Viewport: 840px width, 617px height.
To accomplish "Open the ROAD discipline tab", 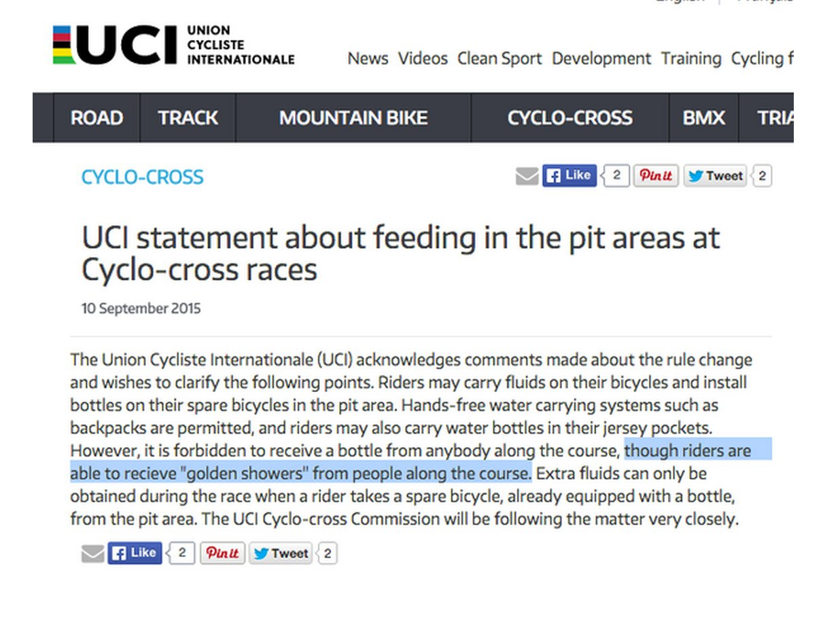I will click(x=97, y=118).
